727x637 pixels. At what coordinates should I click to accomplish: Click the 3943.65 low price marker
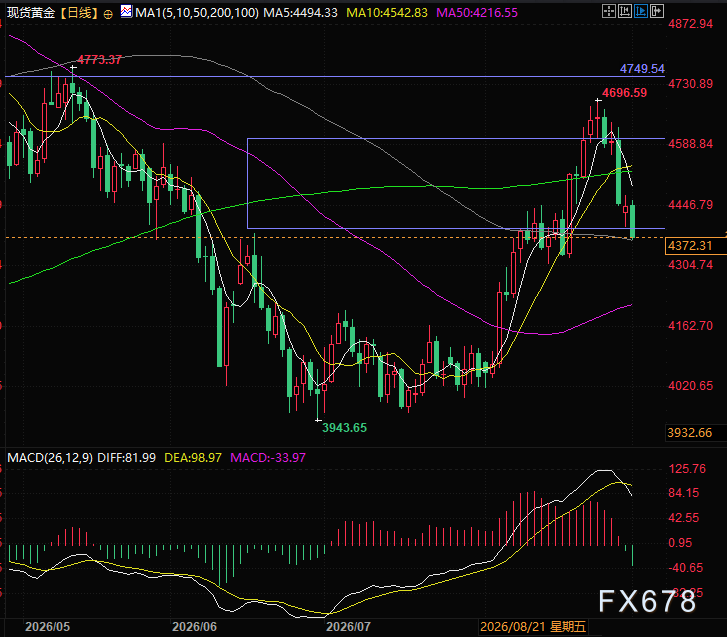pos(344,427)
